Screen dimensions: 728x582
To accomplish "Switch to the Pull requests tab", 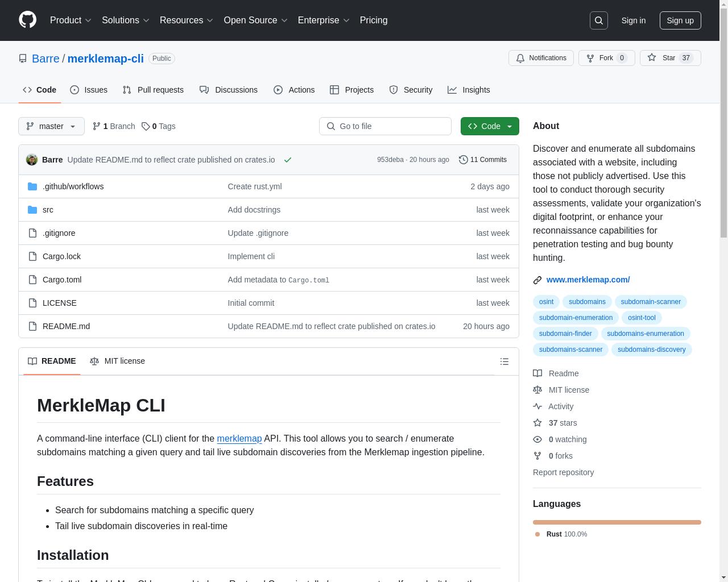I will [153, 90].
